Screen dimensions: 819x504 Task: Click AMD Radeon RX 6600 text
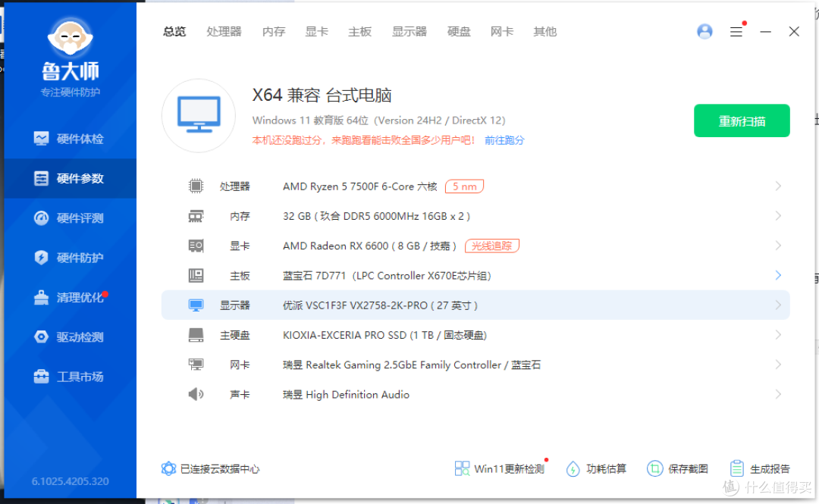pyautogui.click(x=370, y=246)
